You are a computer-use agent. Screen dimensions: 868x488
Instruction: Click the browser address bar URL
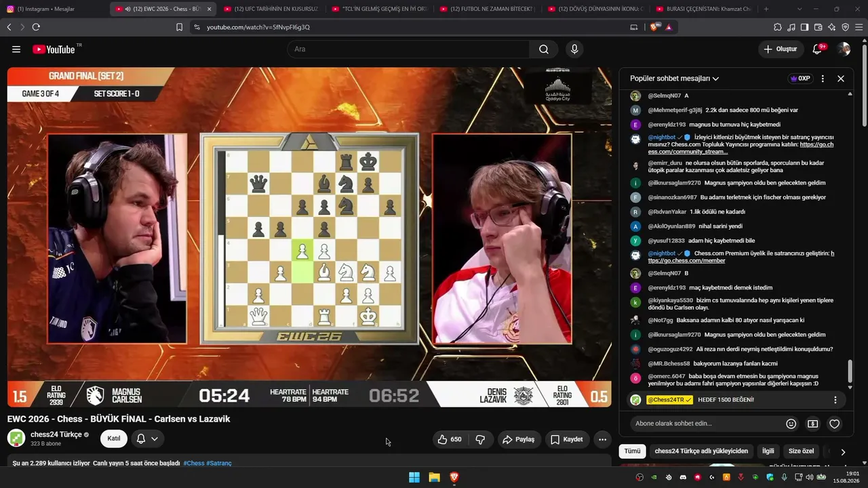pyautogui.click(x=258, y=27)
